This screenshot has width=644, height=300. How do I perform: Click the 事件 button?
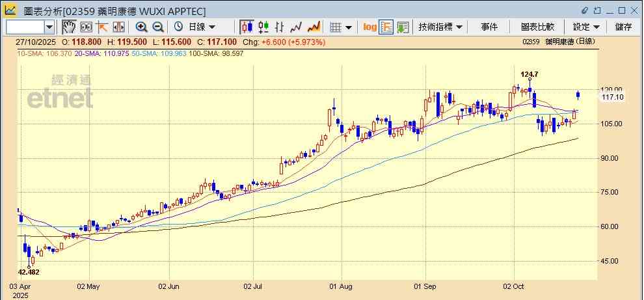click(x=489, y=27)
